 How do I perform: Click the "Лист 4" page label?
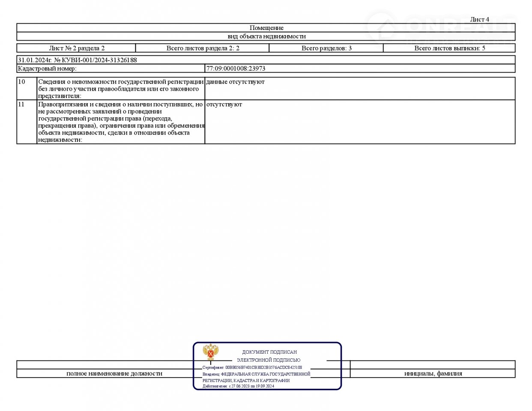pos(479,19)
